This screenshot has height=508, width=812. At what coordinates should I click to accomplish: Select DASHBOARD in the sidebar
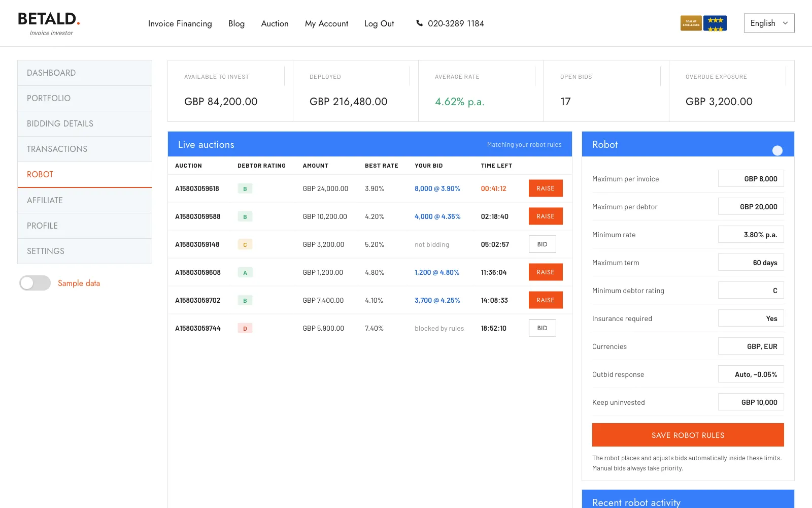click(85, 73)
